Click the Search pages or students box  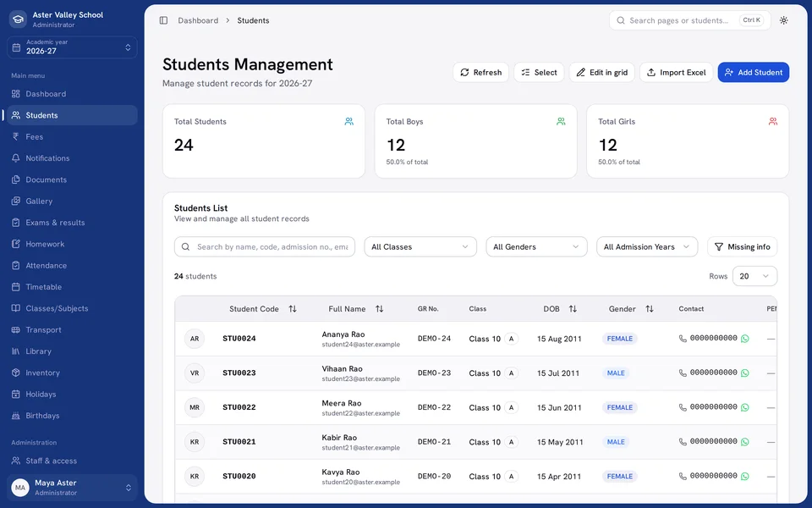click(690, 20)
